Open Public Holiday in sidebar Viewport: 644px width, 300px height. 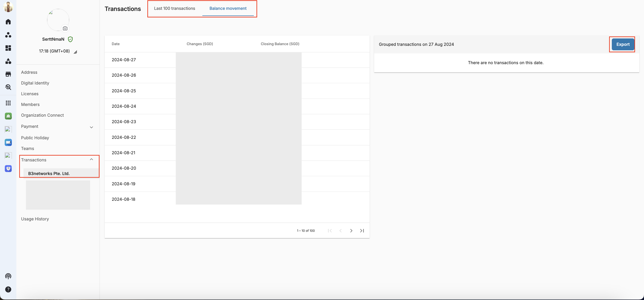tap(35, 138)
